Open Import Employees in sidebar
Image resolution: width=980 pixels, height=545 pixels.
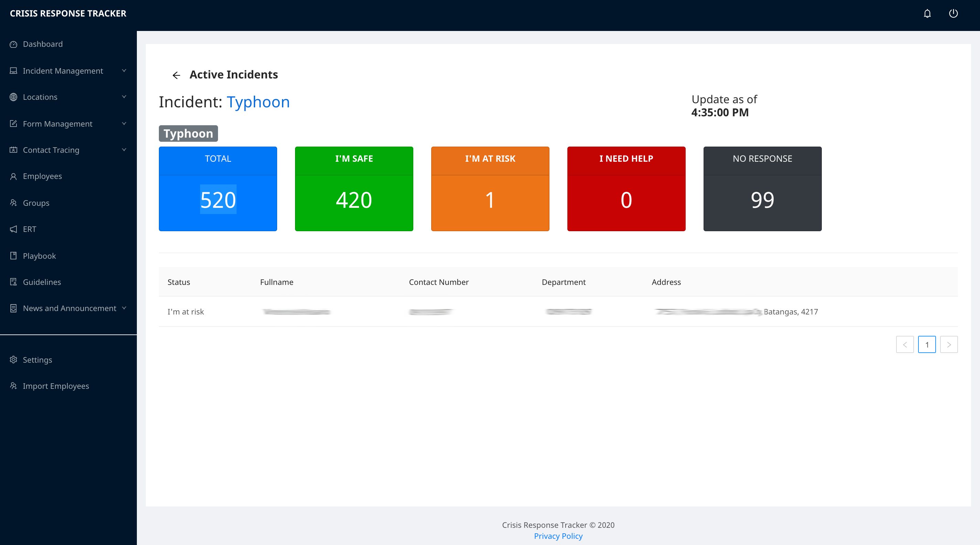pyautogui.click(x=56, y=386)
